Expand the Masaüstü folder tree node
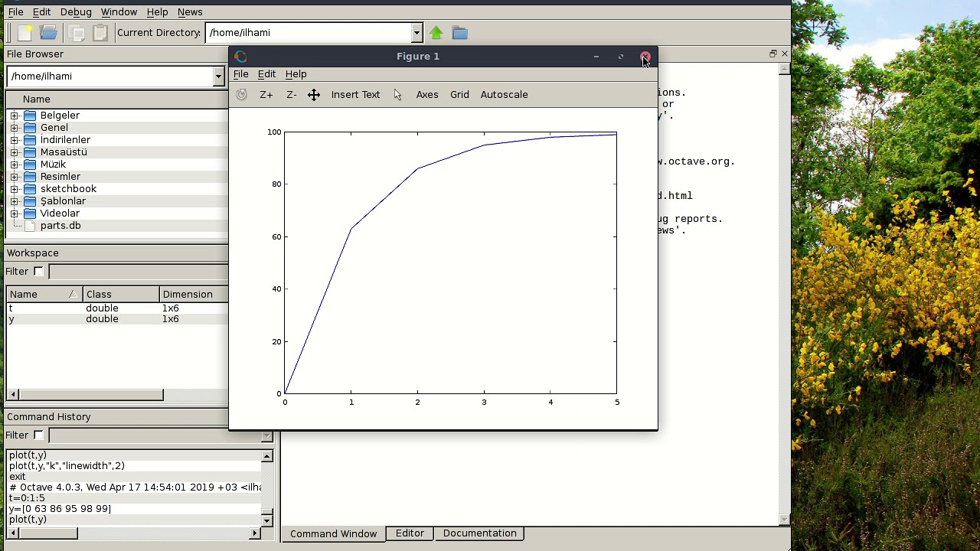The image size is (980, 551). [14, 152]
